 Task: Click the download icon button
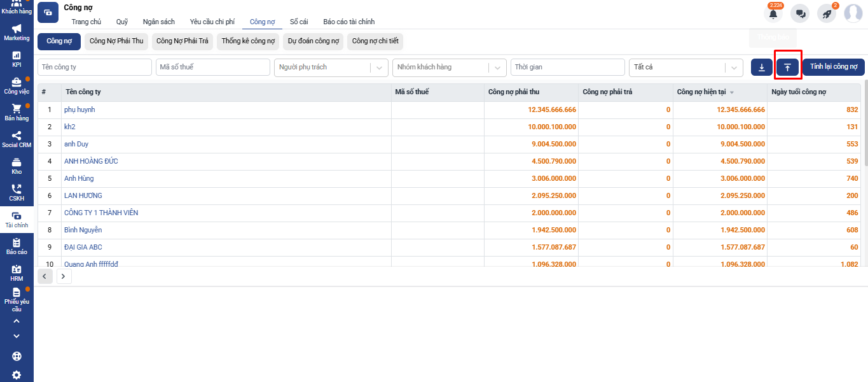click(x=761, y=67)
